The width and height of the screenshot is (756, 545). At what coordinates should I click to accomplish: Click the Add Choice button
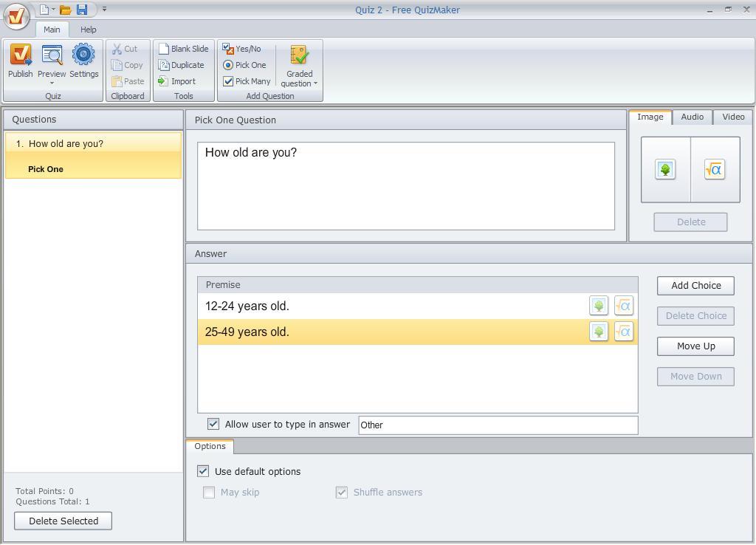[x=695, y=285]
